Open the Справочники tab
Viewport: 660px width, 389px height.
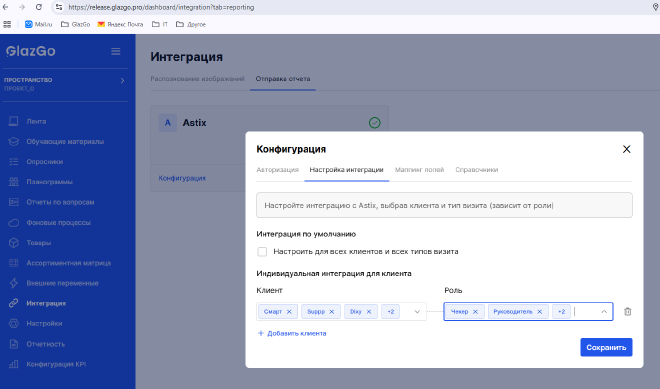tap(476, 170)
